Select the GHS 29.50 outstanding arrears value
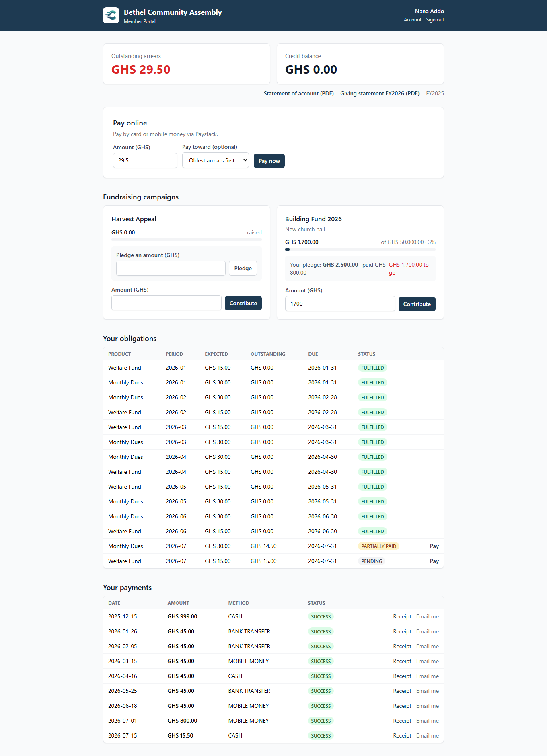This screenshot has width=547, height=756. pyautogui.click(x=141, y=70)
